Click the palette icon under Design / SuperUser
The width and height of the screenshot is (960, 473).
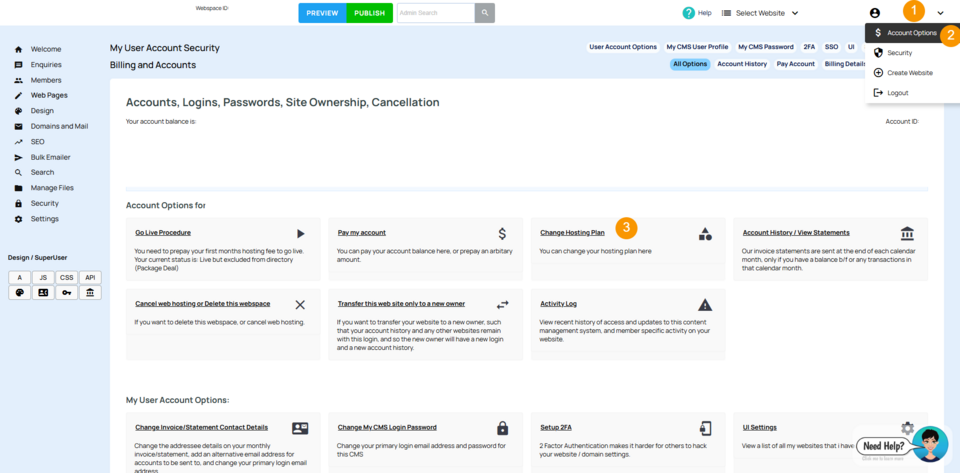pyautogui.click(x=19, y=293)
